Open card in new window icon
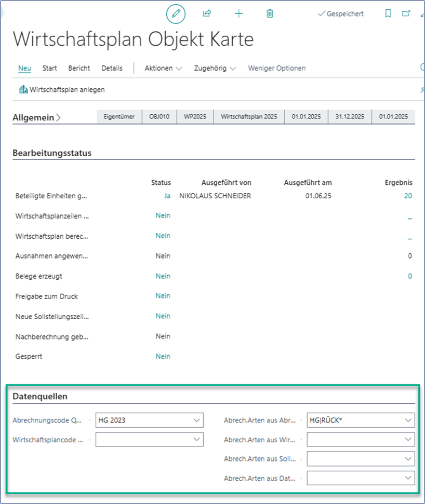 [406, 14]
